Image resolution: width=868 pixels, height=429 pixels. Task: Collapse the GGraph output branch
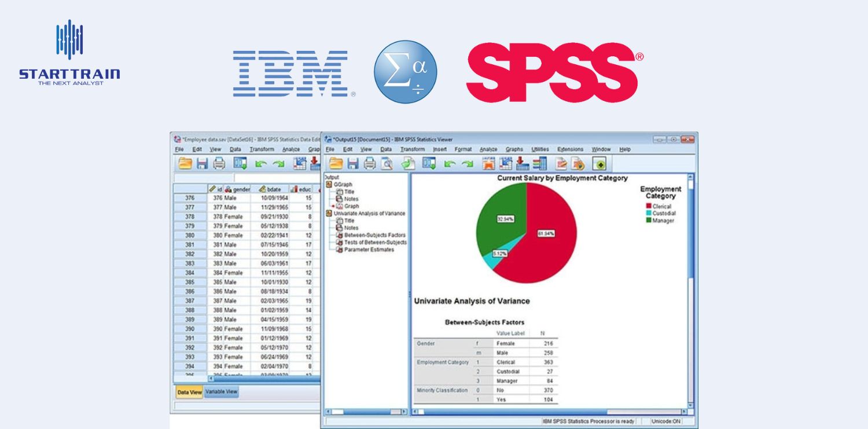click(329, 185)
